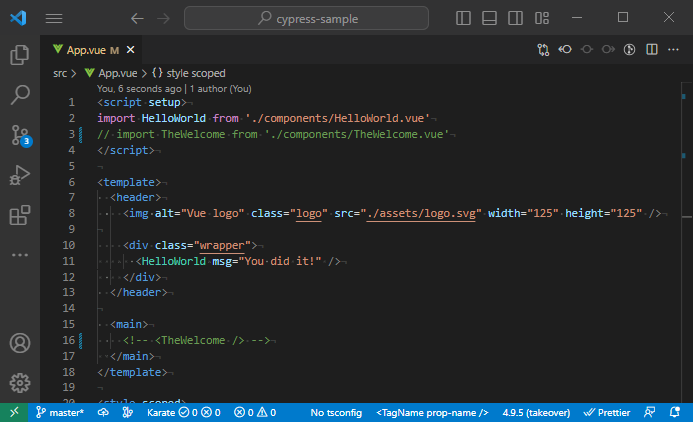Click the modified-line gutter marker on line 16

(80, 340)
